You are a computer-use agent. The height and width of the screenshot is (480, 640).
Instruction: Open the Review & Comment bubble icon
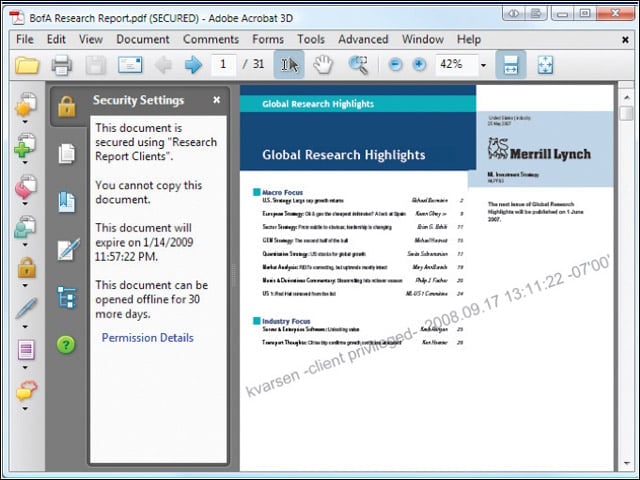(27, 391)
